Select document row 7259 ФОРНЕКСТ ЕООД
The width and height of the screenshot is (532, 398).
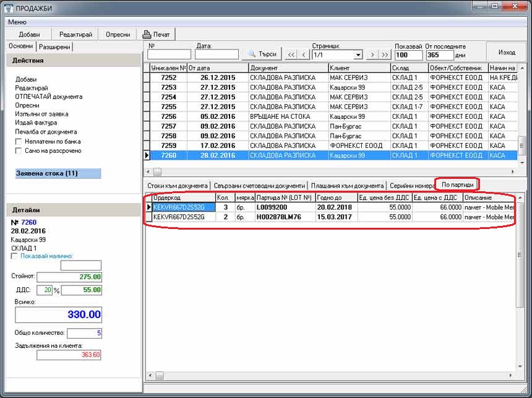click(333, 145)
